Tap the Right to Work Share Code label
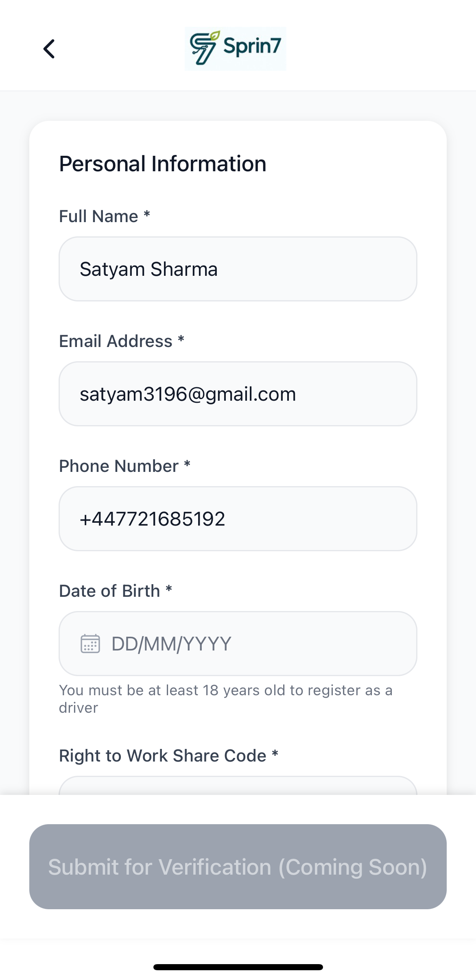 point(162,756)
